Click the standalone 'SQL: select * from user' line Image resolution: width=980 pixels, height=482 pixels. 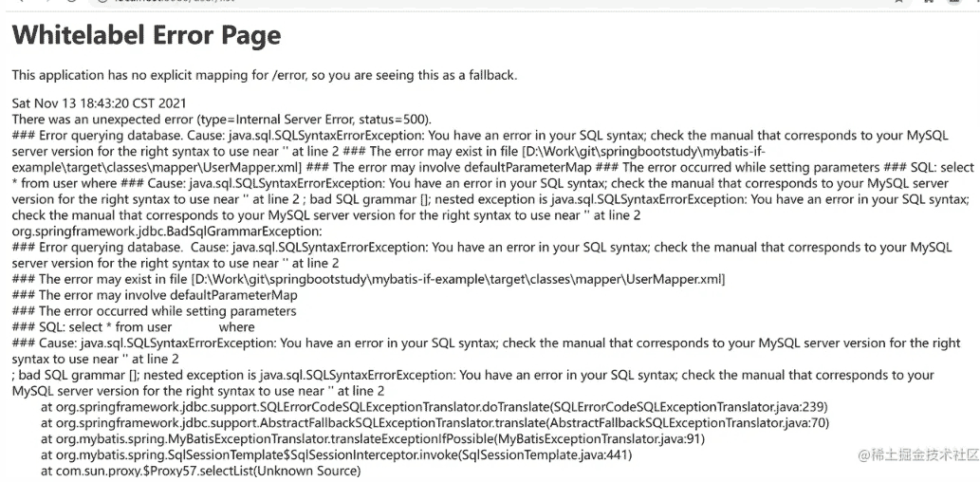[x=133, y=327]
